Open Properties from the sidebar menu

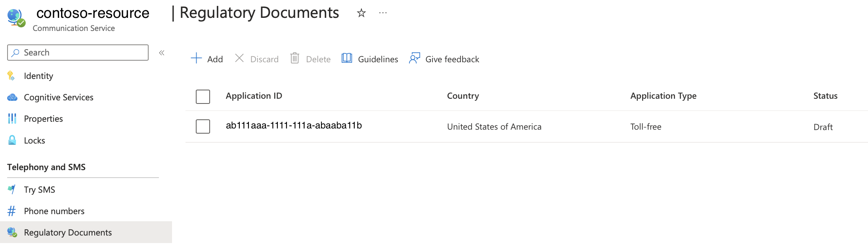(44, 119)
